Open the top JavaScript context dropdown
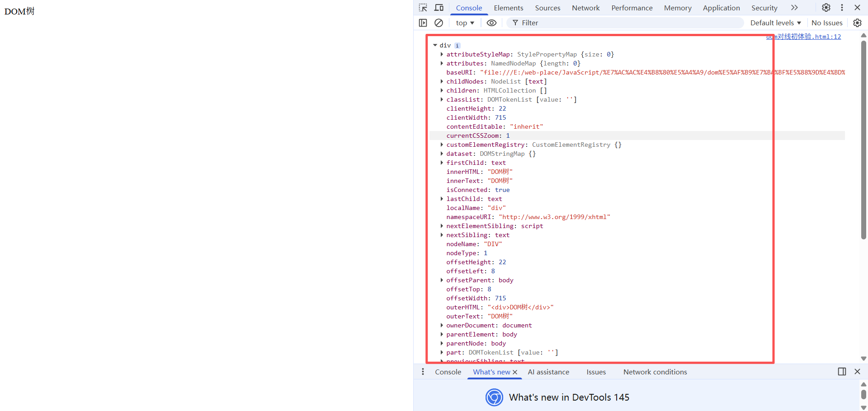Image resolution: width=868 pixels, height=411 pixels. (465, 23)
